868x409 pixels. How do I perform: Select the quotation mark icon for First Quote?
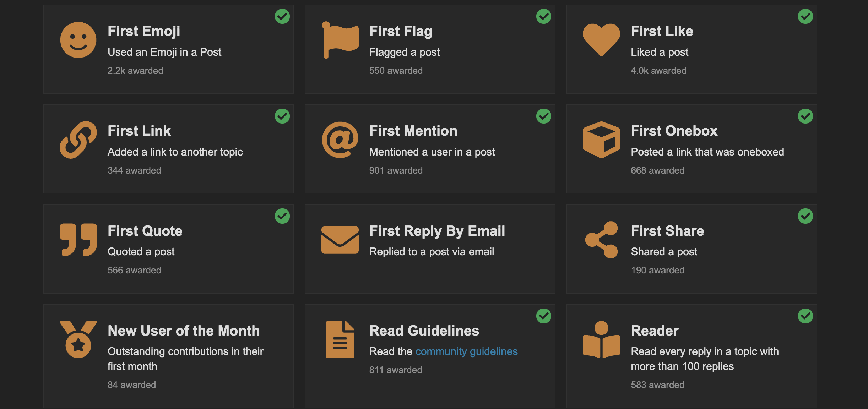point(78,239)
